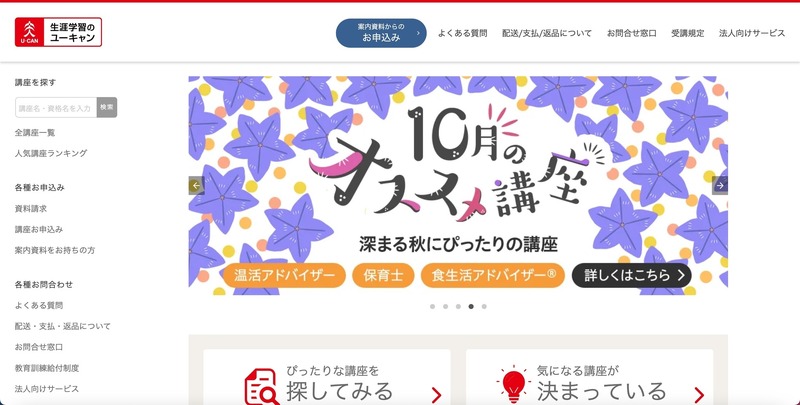Open 法人向けサービス in top navigation

point(752,33)
